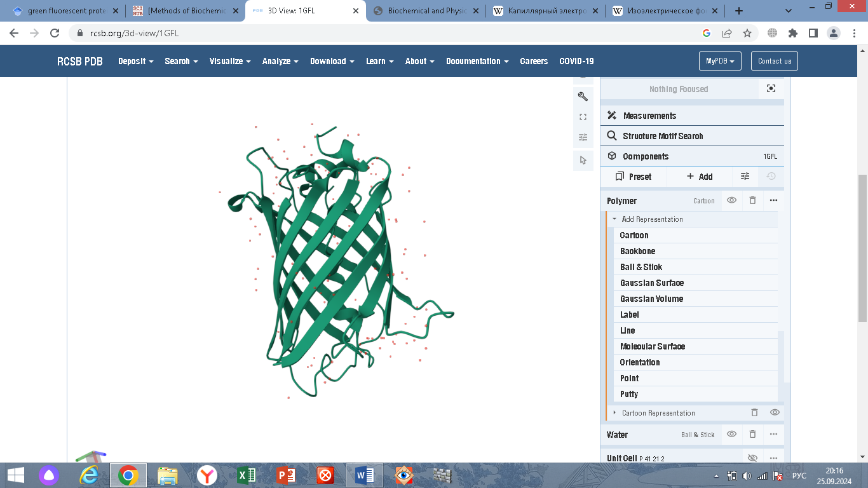
Task: Click the Preset button
Action: (x=634, y=177)
